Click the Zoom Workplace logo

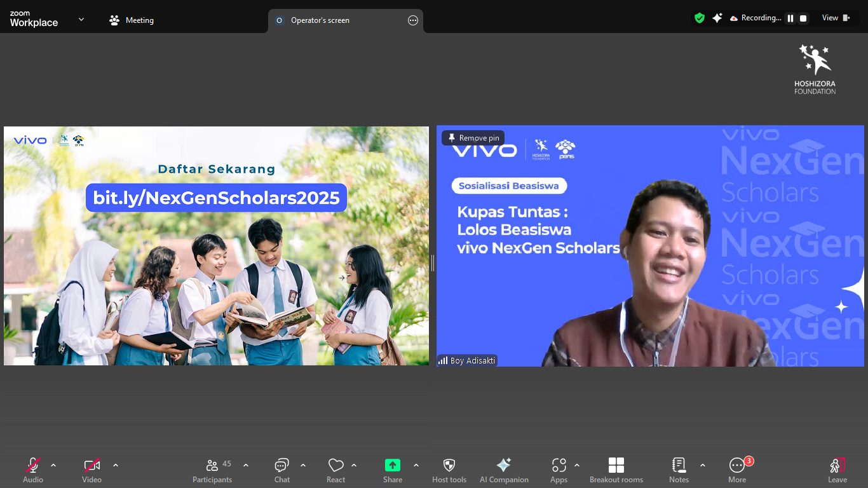[34, 20]
